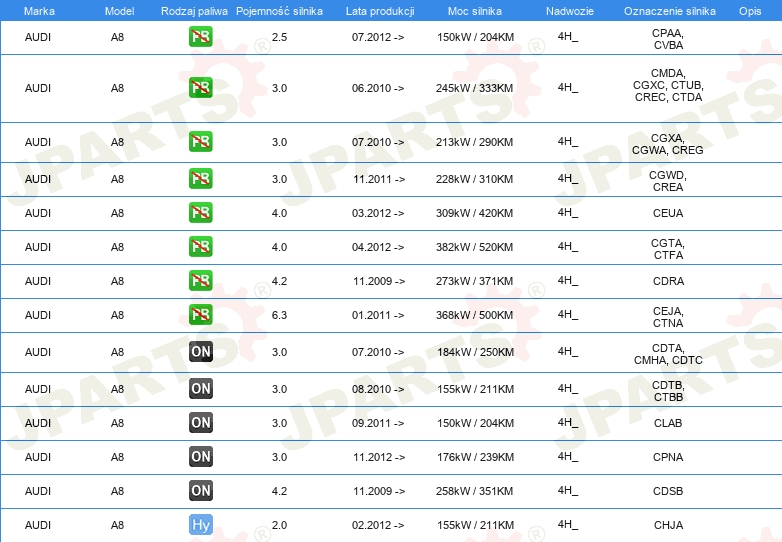Screen dimensions: 782x542
Task: Click the 4H_ body code in the CEUA row
Action: coord(568,213)
